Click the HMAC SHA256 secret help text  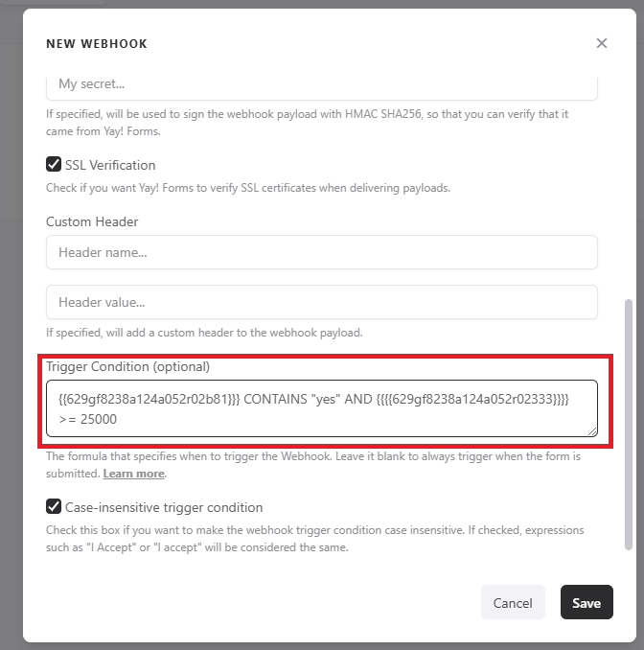pyautogui.click(x=307, y=122)
